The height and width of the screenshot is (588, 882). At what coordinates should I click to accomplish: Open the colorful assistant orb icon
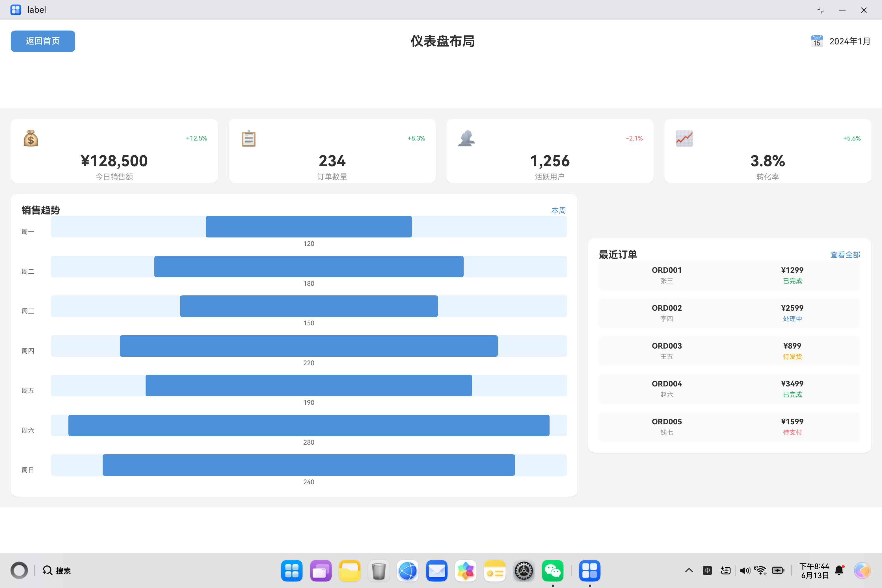point(862,570)
